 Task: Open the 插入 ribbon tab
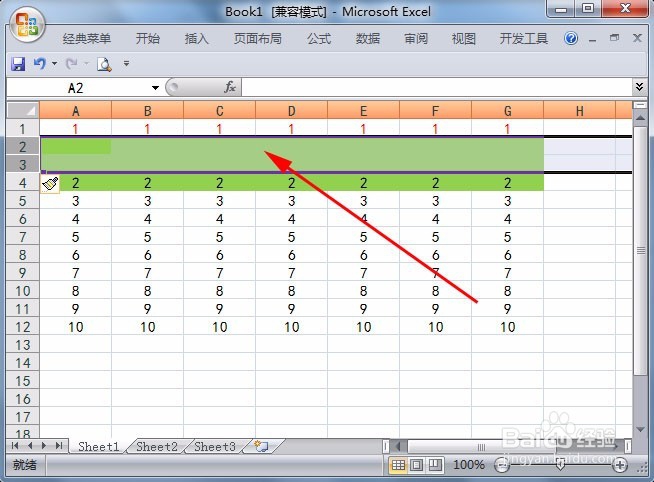[x=196, y=39]
